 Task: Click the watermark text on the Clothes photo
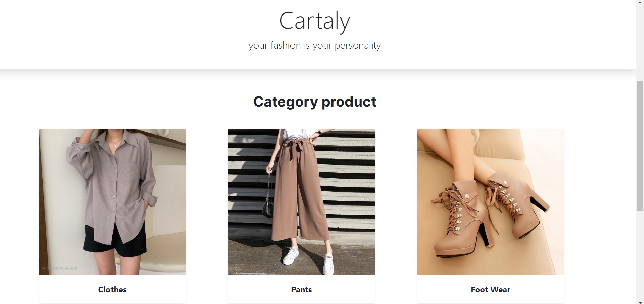pos(59,268)
